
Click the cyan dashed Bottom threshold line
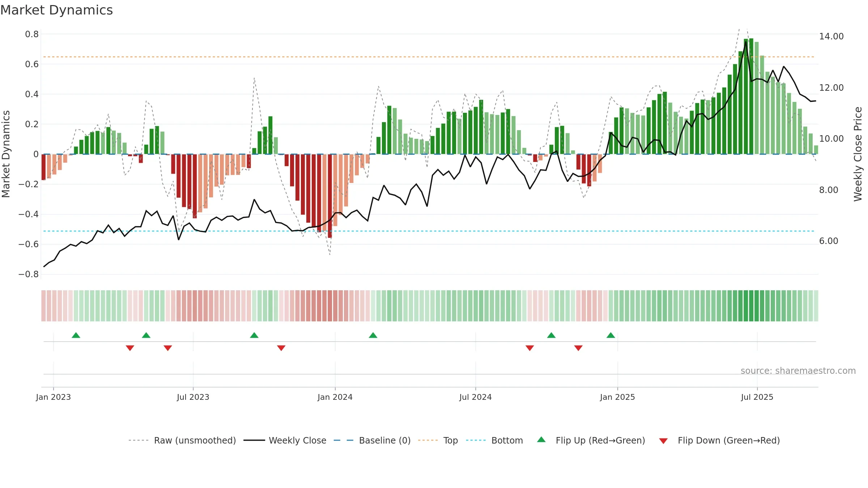pos(429,231)
